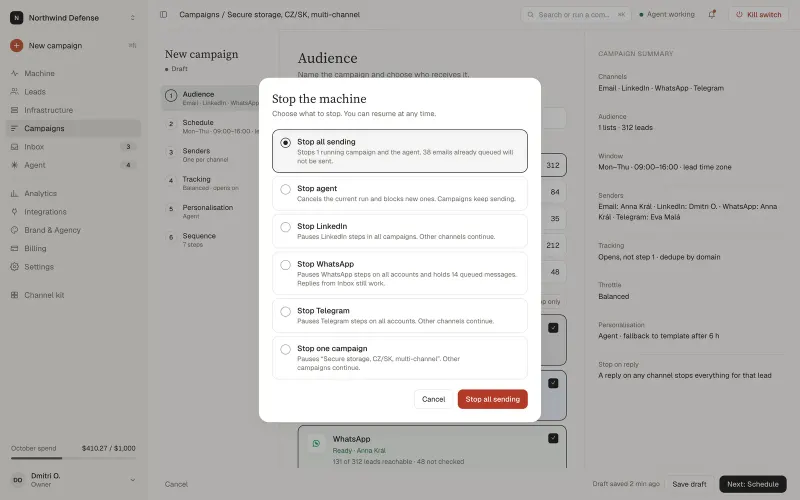Image resolution: width=800 pixels, height=500 pixels.
Task: Click the Infrastructure server icon
Action: (x=14, y=110)
